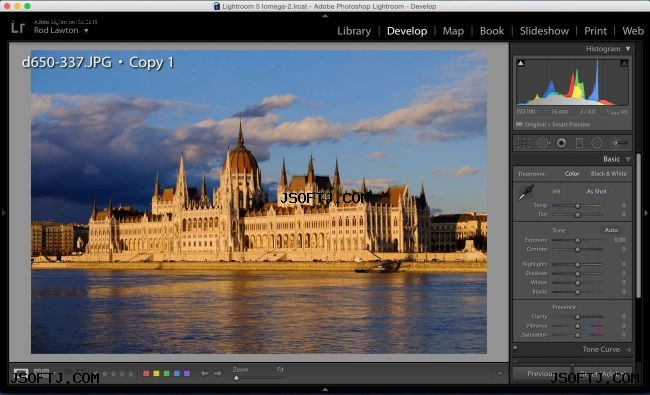This screenshot has width=650, height=395.
Task: Click the Blacks slider handle
Action: (x=577, y=292)
